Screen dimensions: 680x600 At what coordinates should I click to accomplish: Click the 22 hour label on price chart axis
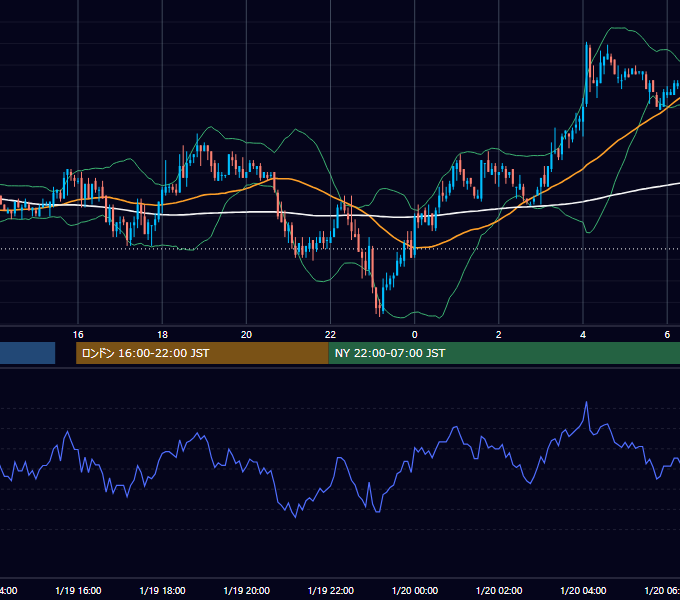[x=330, y=335]
